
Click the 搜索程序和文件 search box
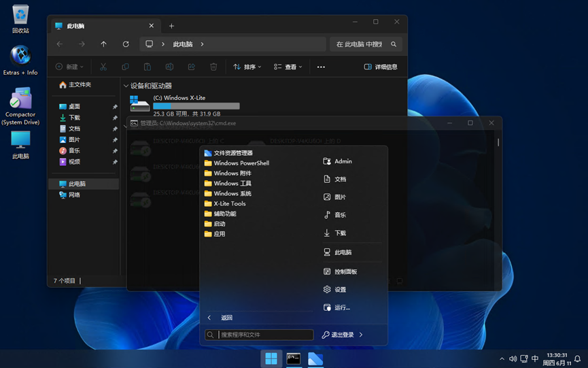[259, 335]
